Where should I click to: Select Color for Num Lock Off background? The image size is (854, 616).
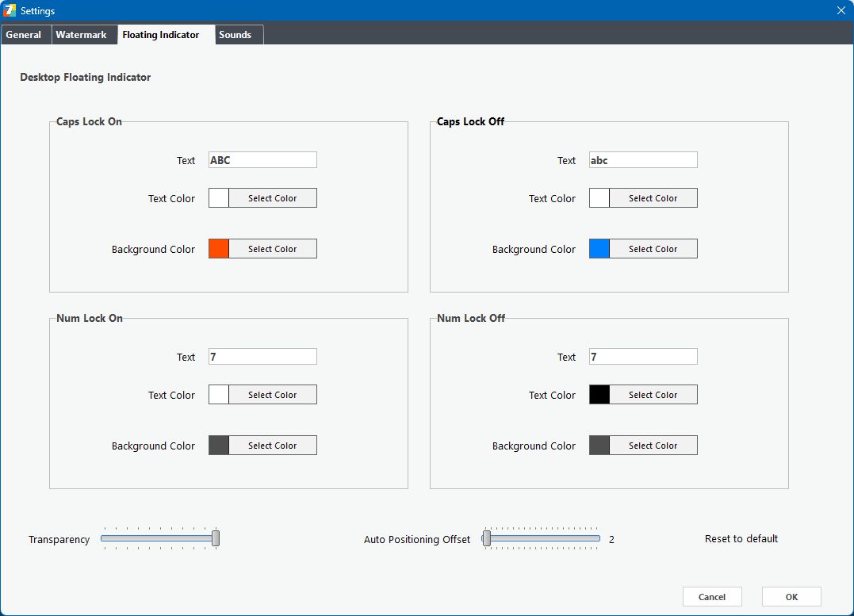(x=653, y=446)
